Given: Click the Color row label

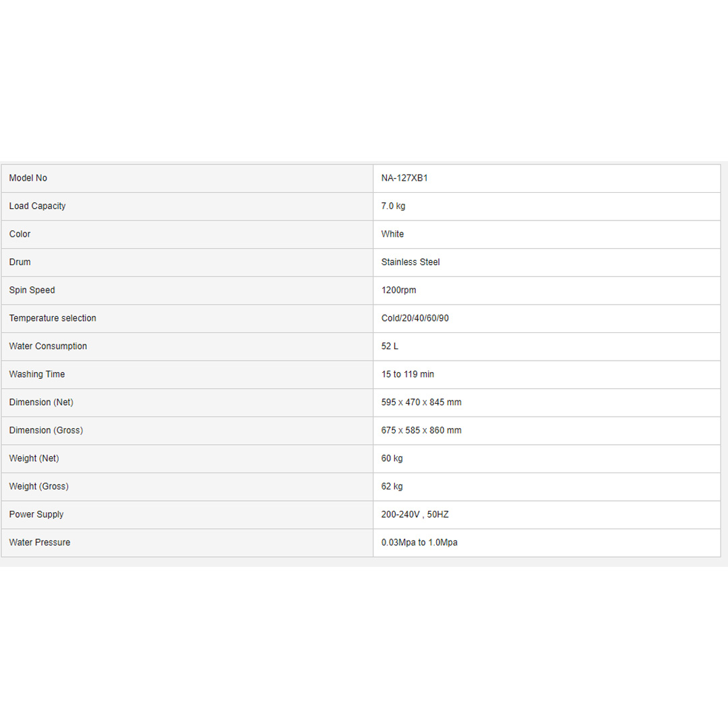Looking at the screenshot, I should (x=20, y=234).
